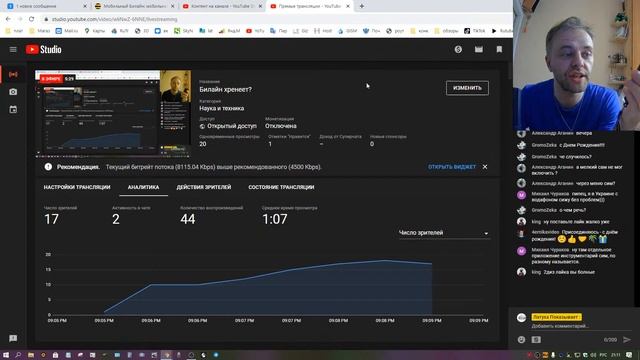The width and height of the screenshot is (640, 360).
Task: Click the taskbar search magnifier
Action: [18, 355]
